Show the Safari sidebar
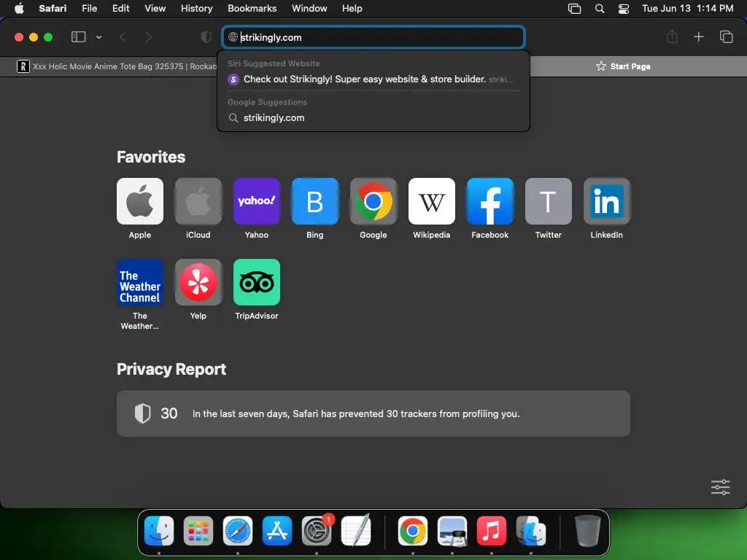Viewport: 747px width, 560px height. point(78,37)
